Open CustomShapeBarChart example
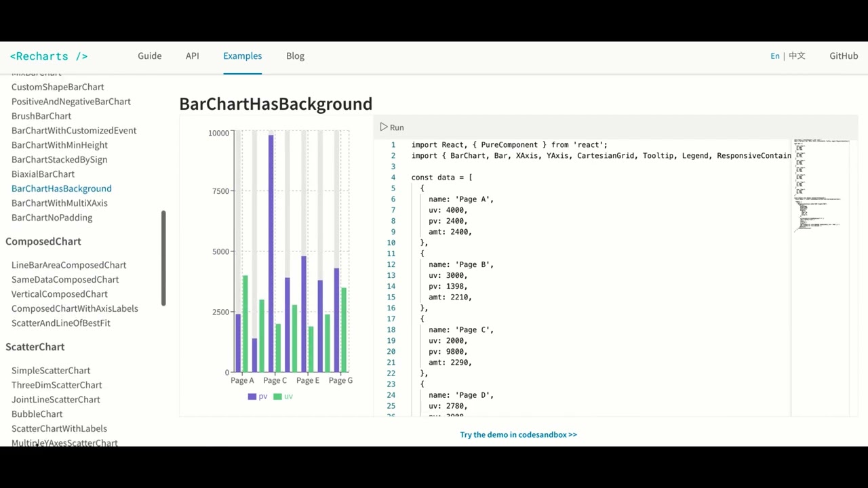Screen dimensions: 868x488 (58, 87)
